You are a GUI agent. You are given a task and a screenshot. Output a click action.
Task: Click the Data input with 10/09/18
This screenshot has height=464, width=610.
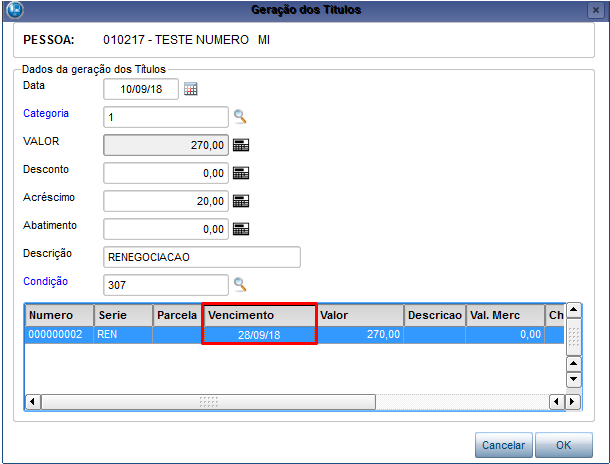coord(141,89)
